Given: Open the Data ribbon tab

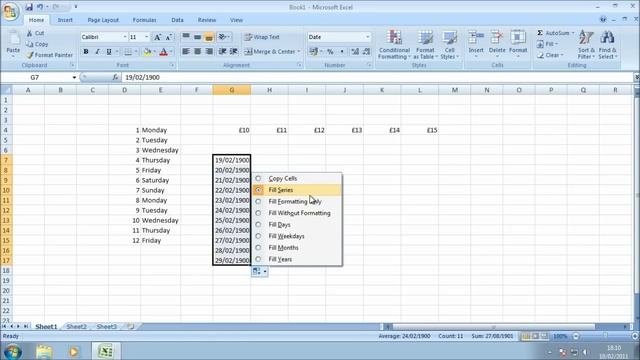Looking at the screenshot, I should coord(177,20).
